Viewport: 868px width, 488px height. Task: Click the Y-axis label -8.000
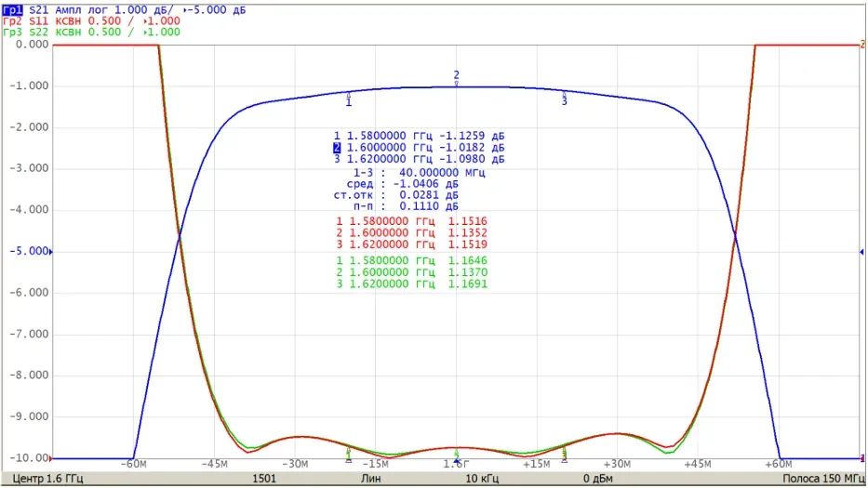tap(29, 376)
